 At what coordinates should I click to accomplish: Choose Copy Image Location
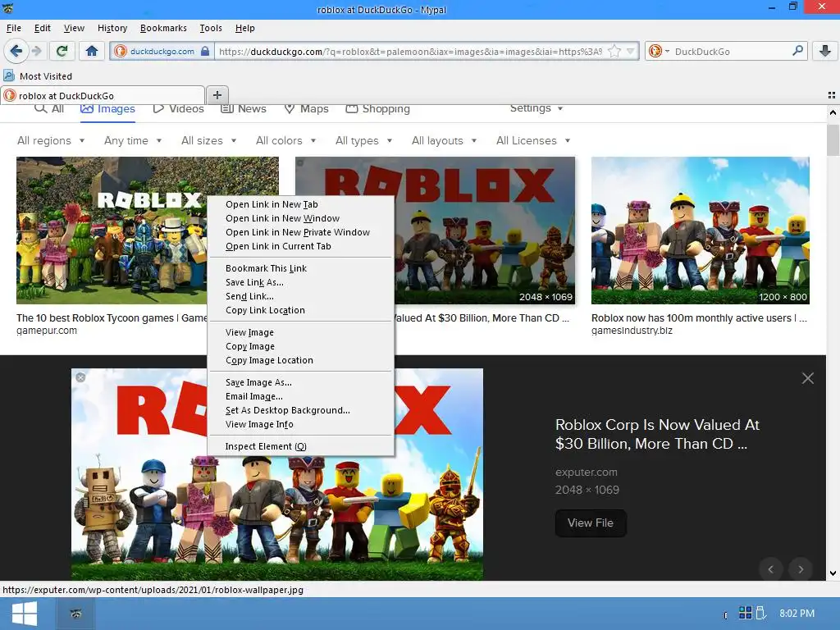point(300,360)
